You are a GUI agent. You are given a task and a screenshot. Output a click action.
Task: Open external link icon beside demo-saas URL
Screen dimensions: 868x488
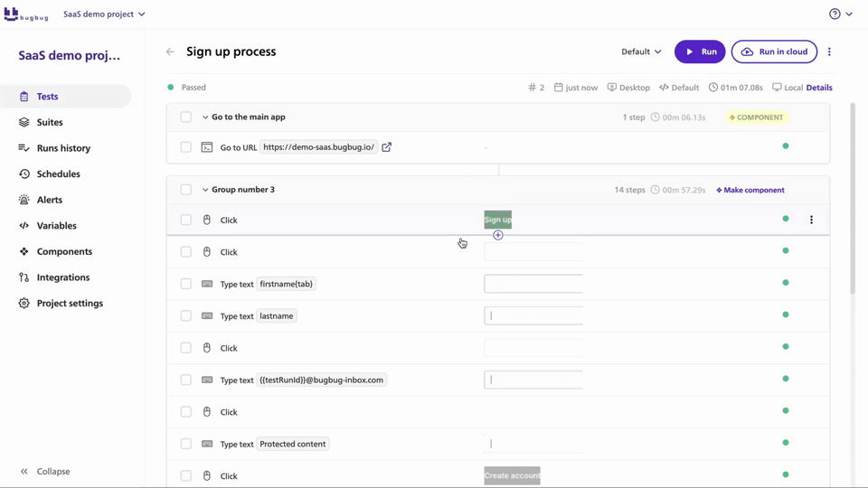tap(386, 147)
